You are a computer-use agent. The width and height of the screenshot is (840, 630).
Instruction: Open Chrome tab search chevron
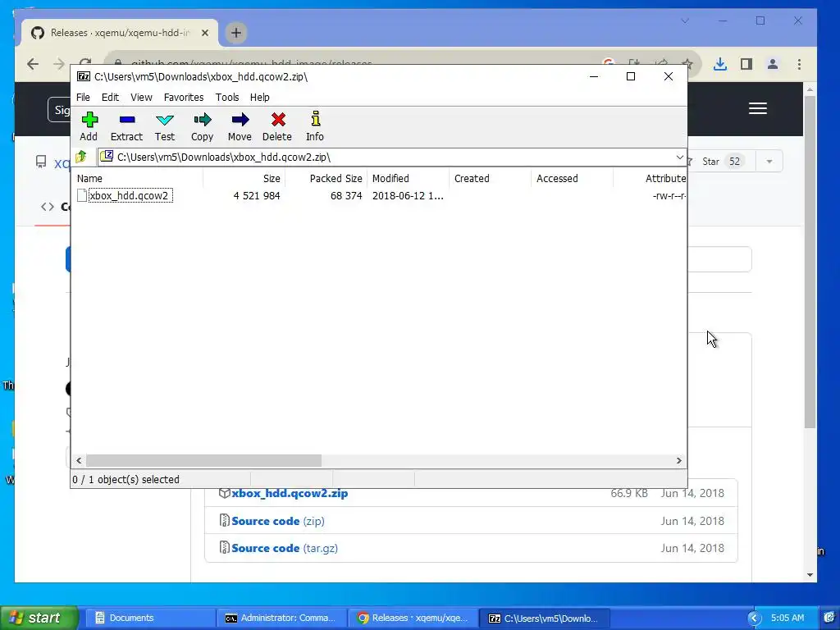[x=685, y=21]
